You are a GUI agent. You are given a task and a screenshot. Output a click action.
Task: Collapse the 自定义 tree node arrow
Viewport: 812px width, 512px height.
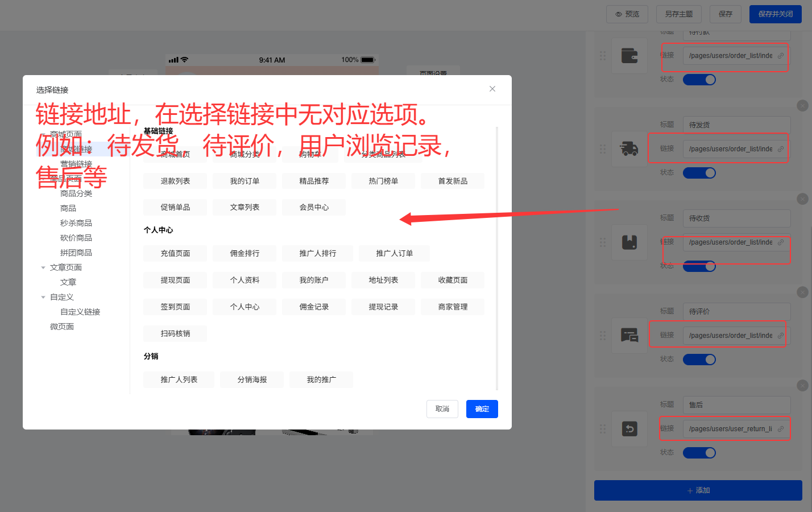coord(43,297)
